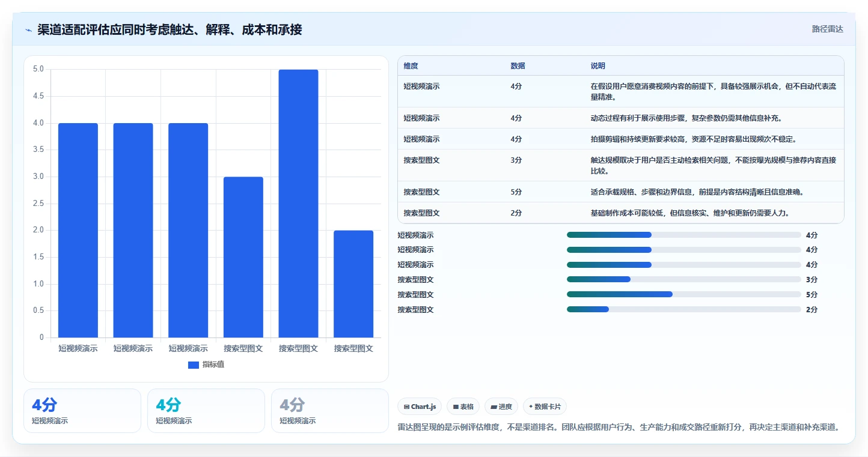Click the tallest chart bar valued 5.0
Screen dimensions: 868x457
click(298, 204)
